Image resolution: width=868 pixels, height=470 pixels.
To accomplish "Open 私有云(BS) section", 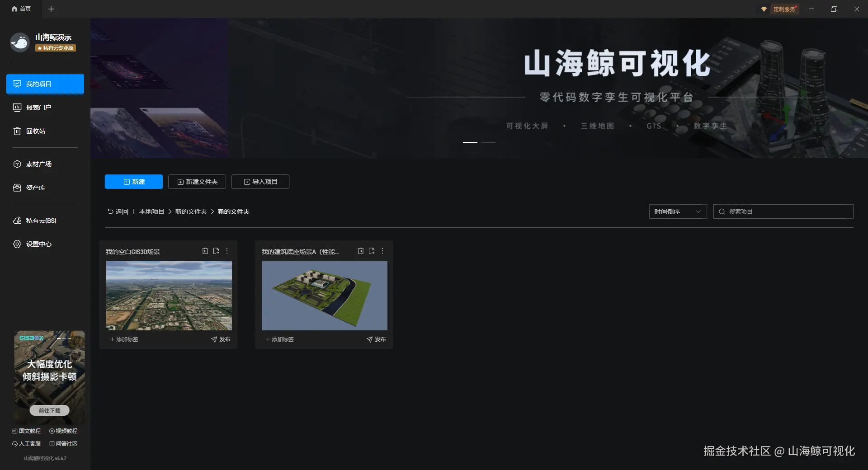I will tap(45, 221).
